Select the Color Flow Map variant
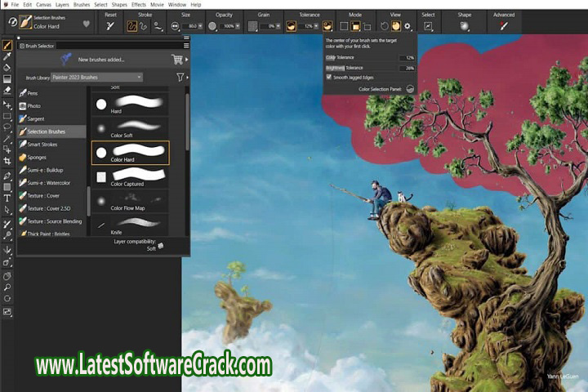This screenshot has height=392, width=588. click(x=130, y=202)
